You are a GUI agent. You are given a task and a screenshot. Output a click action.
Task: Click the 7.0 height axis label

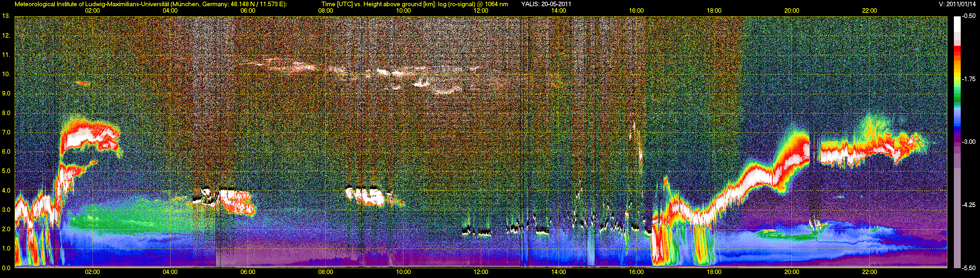click(x=6, y=132)
